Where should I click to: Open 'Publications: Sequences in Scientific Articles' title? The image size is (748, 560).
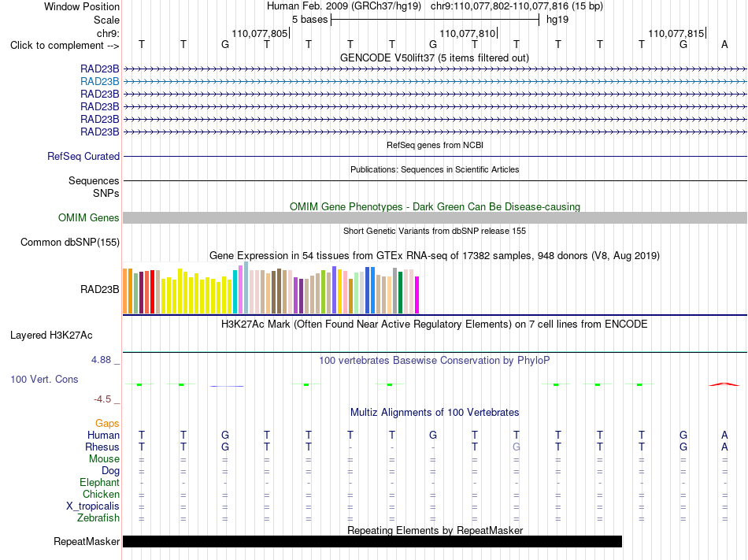(x=435, y=169)
